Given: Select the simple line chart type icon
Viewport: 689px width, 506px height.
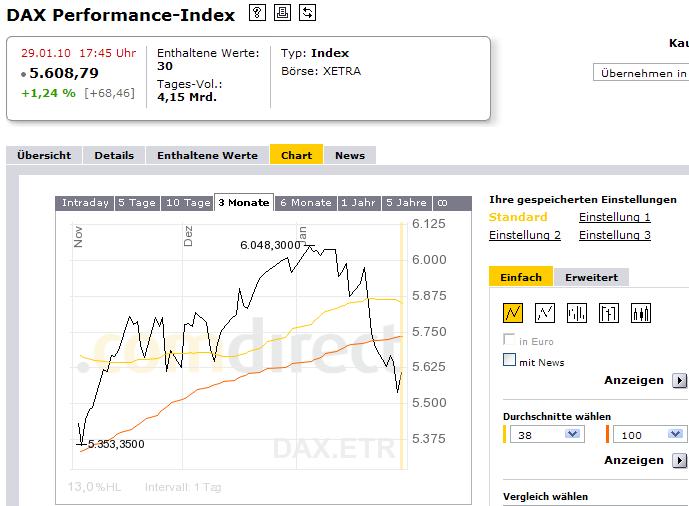Looking at the screenshot, I should coord(513,313).
